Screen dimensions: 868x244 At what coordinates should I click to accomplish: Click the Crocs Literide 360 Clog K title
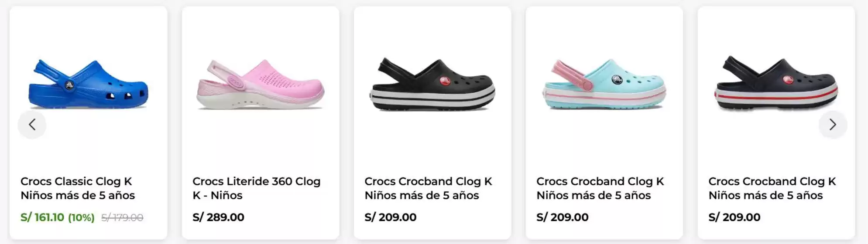click(x=256, y=188)
